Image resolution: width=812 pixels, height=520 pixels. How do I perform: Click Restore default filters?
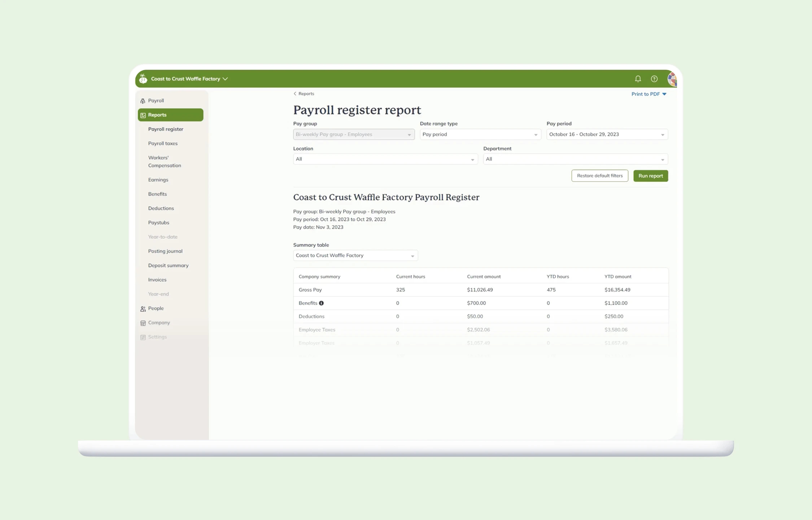click(x=600, y=176)
